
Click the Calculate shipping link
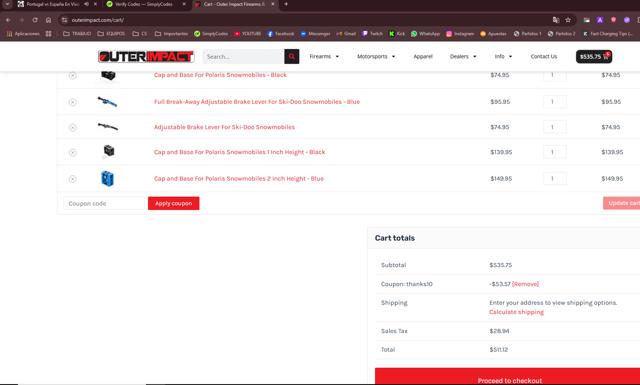pos(516,312)
